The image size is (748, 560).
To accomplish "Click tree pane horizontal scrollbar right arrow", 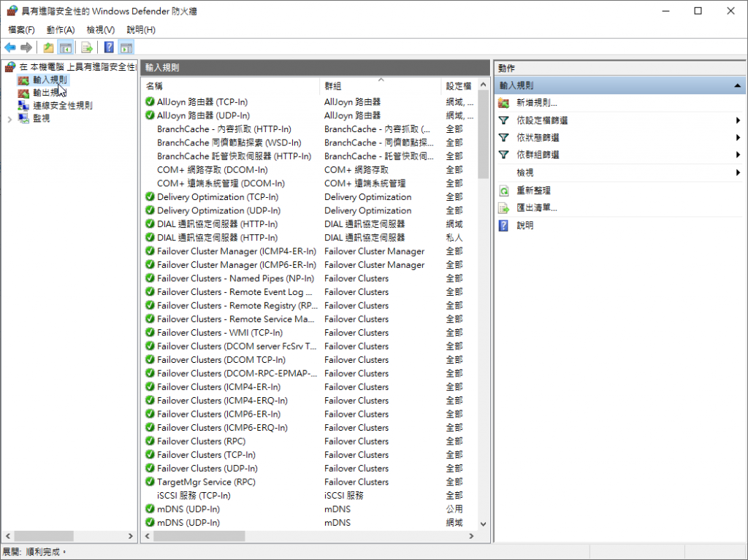I will pyautogui.click(x=131, y=536).
